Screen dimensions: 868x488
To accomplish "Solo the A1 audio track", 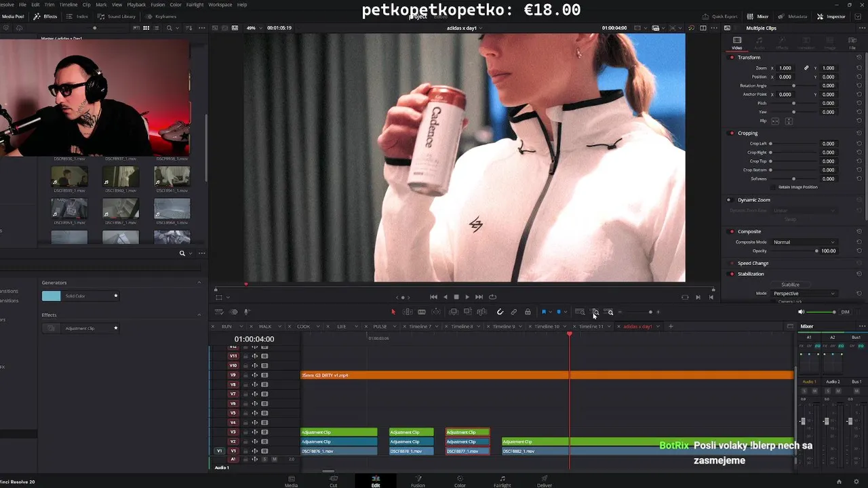I will 264,460.
